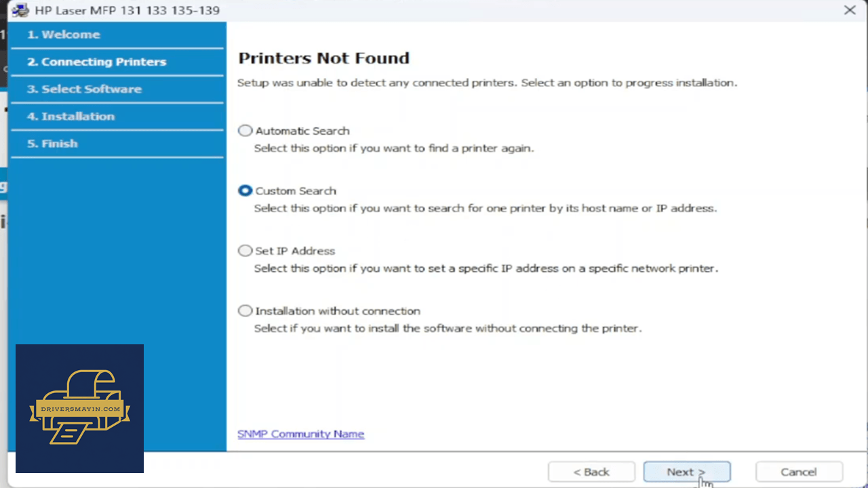Cancel the printer installation
This screenshot has width=868, height=488.
tap(798, 472)
